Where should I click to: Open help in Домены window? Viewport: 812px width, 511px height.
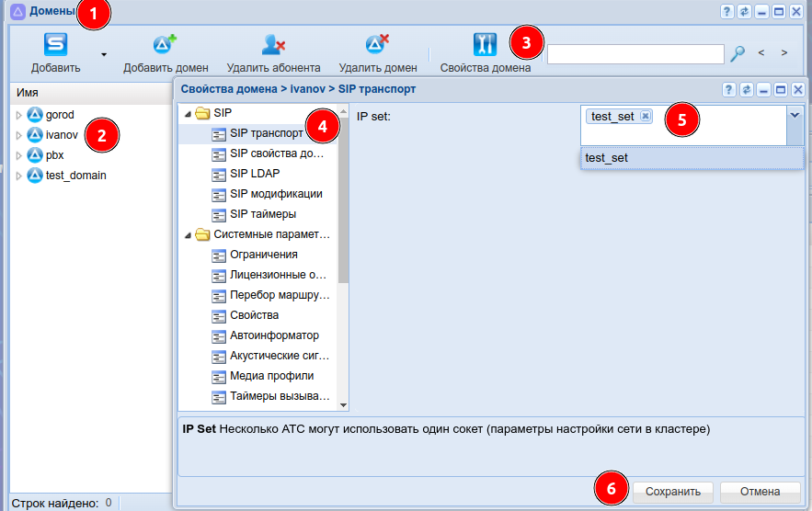pos(727,11)
